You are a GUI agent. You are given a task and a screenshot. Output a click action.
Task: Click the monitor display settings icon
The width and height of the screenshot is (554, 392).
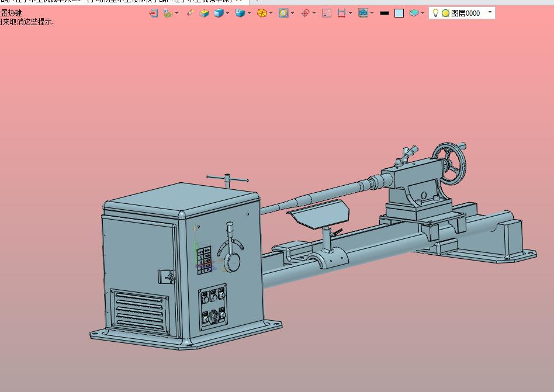coord(363,13)
